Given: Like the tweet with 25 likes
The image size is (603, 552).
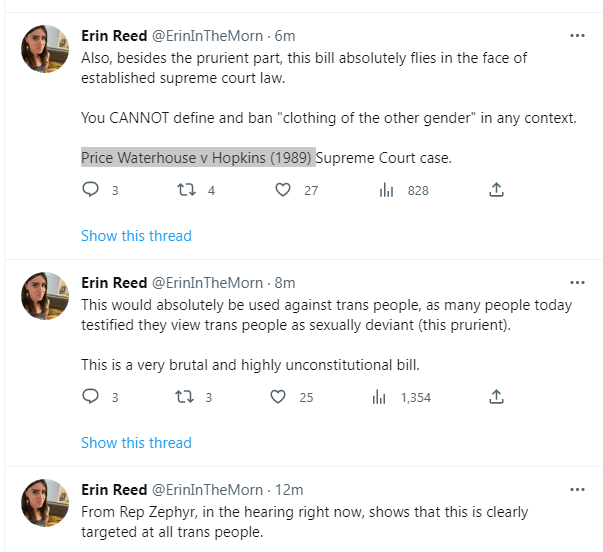Looking at the screenshot, I should click(279, 397).
